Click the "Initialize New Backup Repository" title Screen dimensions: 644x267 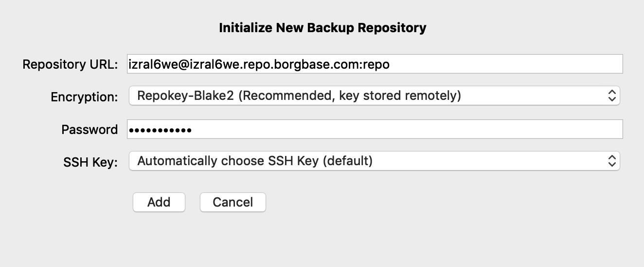point(322,28)
